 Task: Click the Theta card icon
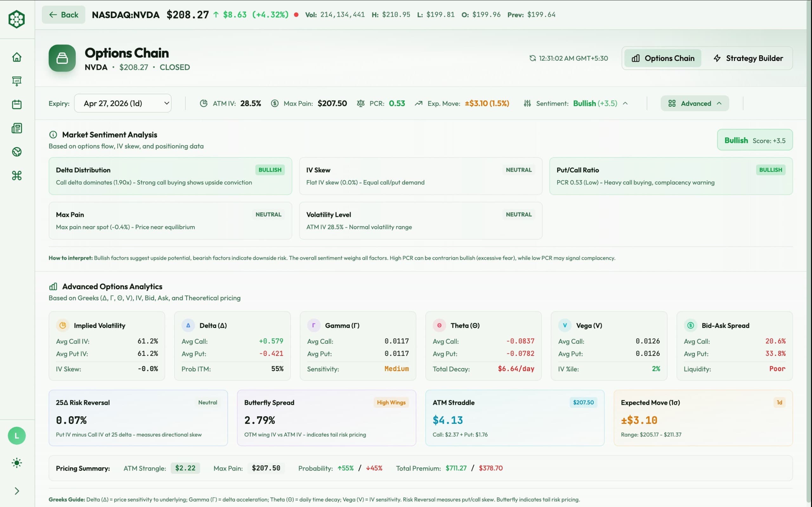coord(439,325)
